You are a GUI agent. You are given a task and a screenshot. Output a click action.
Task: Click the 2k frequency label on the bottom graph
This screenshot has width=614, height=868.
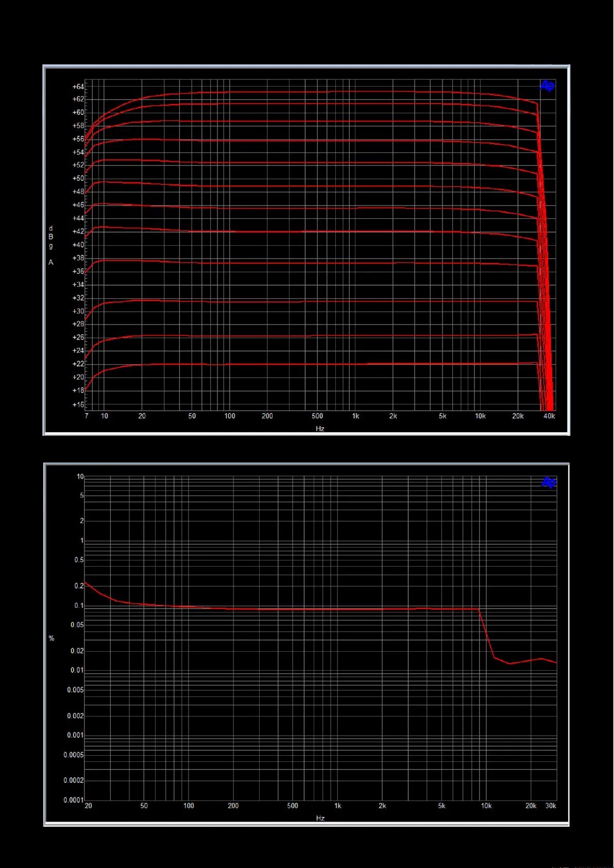[382, 806]
